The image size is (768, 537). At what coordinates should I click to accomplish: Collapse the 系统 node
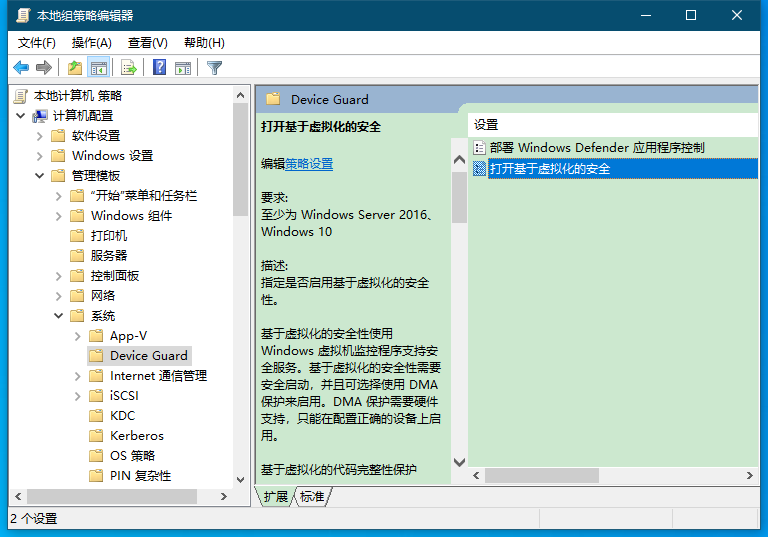(59, 316)
